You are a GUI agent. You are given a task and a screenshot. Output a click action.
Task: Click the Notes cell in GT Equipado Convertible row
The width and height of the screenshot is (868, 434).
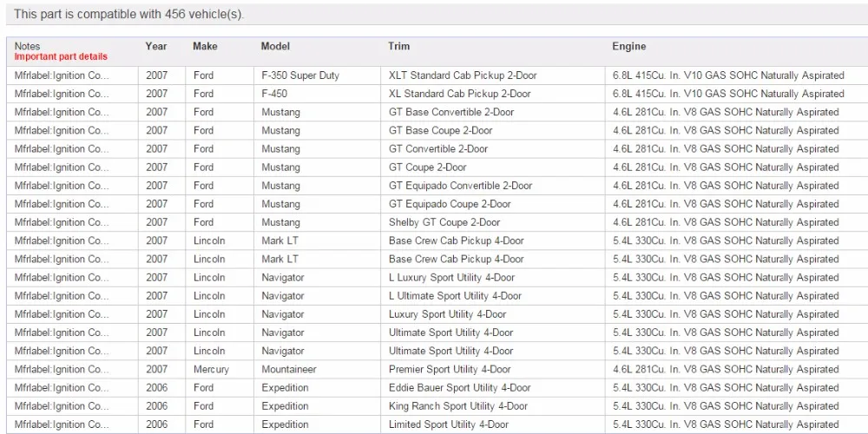62,185
